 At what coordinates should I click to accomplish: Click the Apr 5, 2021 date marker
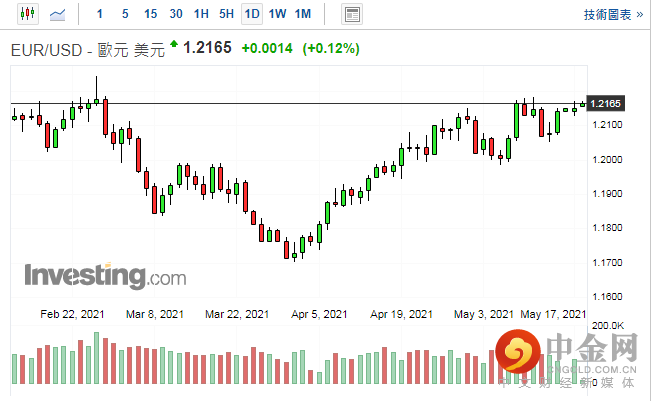pos(321,313)
